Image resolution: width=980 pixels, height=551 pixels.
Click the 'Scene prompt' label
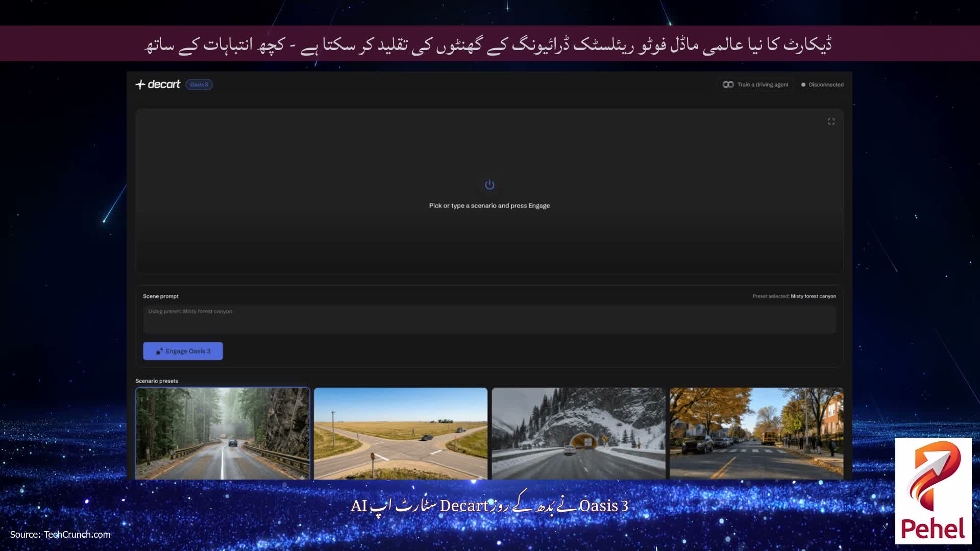pyautogui.click(x=161, y=296)
